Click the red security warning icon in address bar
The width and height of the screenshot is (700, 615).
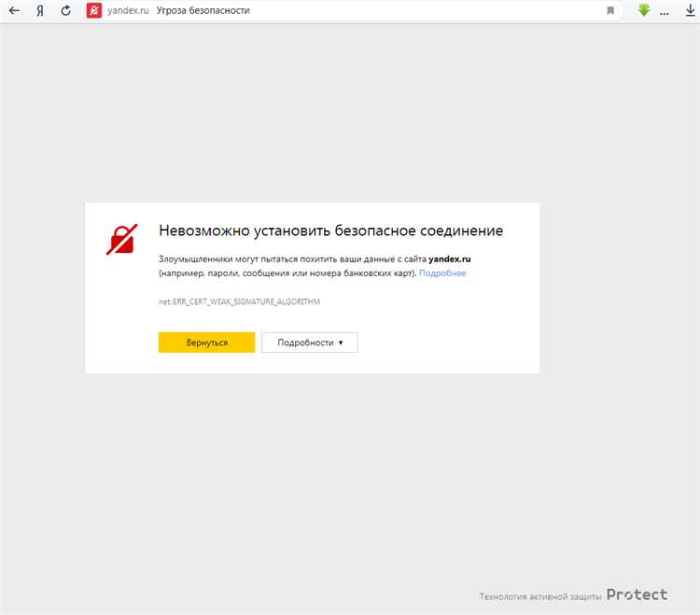coord(94,10)
